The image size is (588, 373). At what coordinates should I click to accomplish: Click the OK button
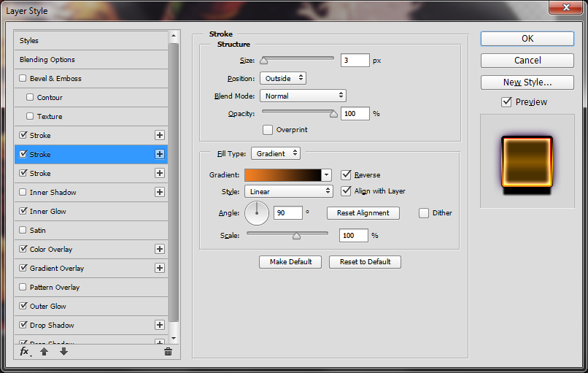coord(527,39)
